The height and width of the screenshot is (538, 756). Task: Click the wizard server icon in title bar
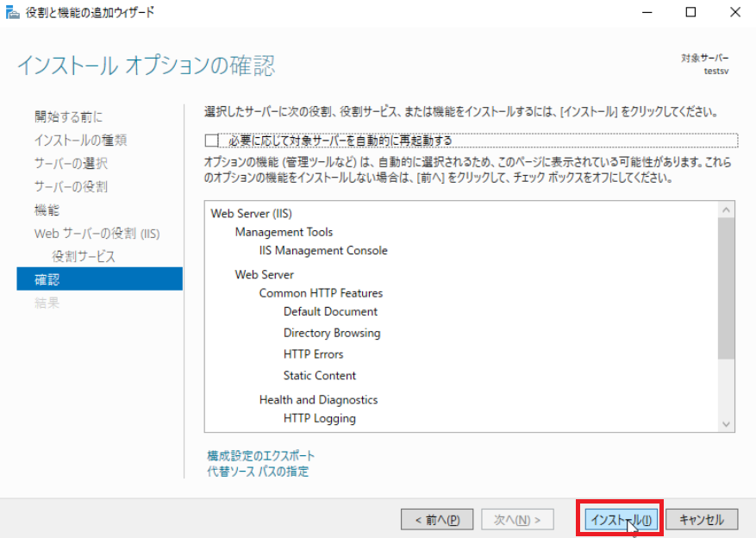pyautogui.click(x=13, y=13)
